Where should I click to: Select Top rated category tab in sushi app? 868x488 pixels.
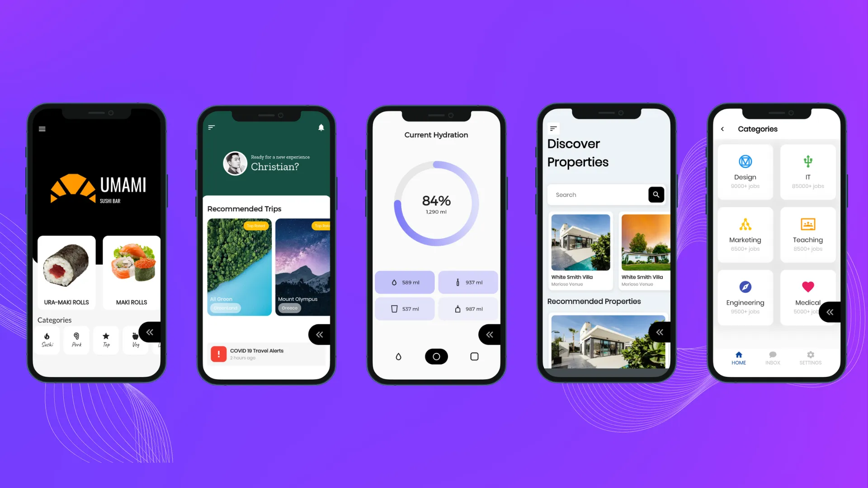pos(106,339)
